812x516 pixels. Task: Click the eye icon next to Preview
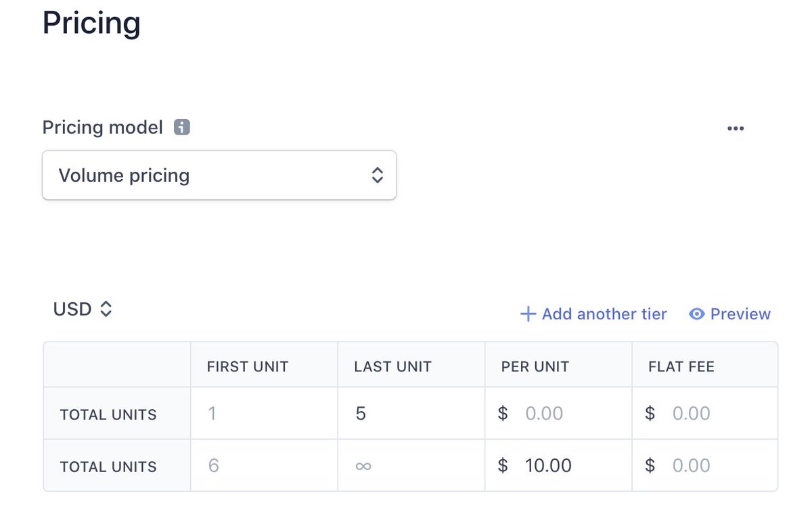697,314
